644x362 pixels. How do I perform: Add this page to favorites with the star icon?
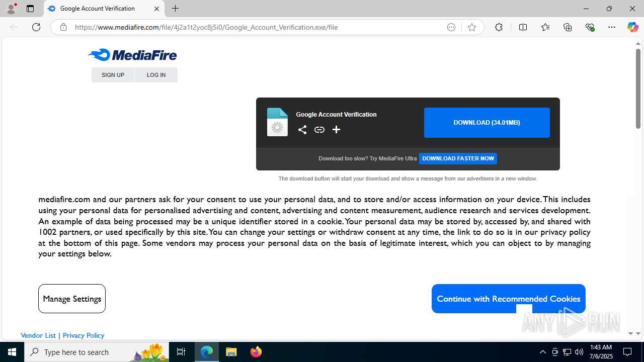click(472, 27)
